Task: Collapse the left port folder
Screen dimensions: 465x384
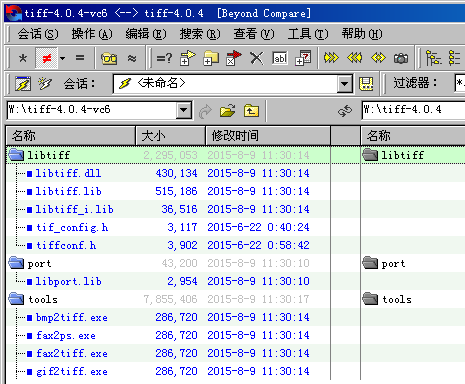Action: pyautogui.click(x=16, y=263)
